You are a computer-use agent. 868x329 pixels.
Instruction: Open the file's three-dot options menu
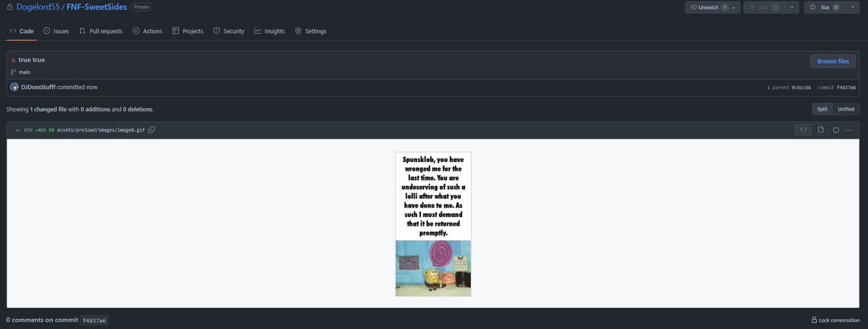pos(849,130)
